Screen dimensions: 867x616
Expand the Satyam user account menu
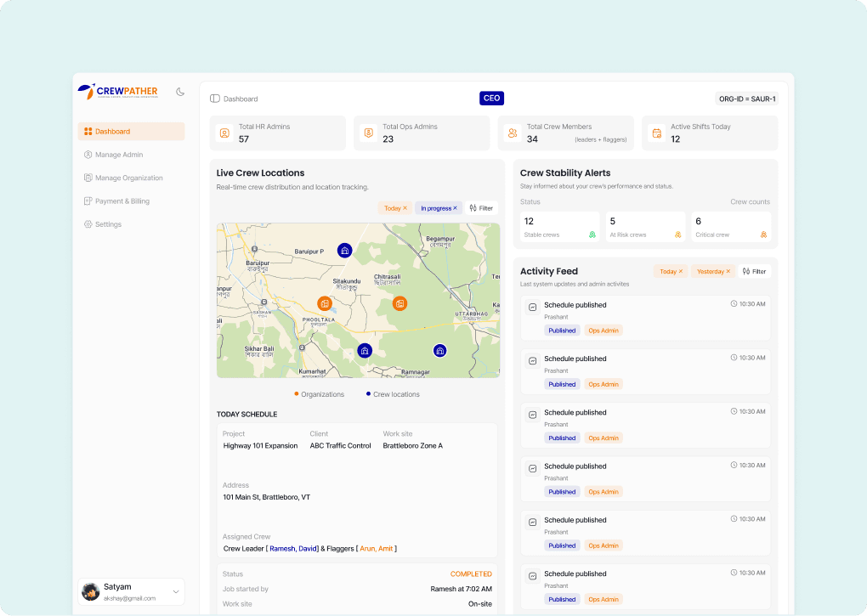(176, 591)
